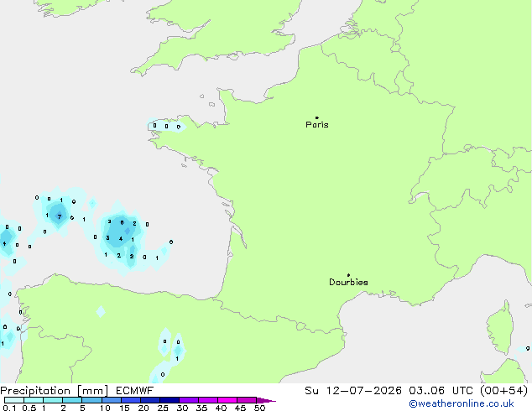Click the 'Precipitation' title text
The height and width of the screenshot is (411, 532).
(35, 391)
